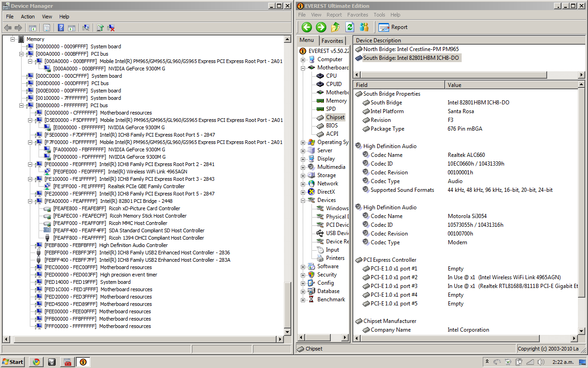Click Report button in EVEREST toolbar
Image resolution: width=588 pixels, height=368 pixels.
click(x=393, y=27)
